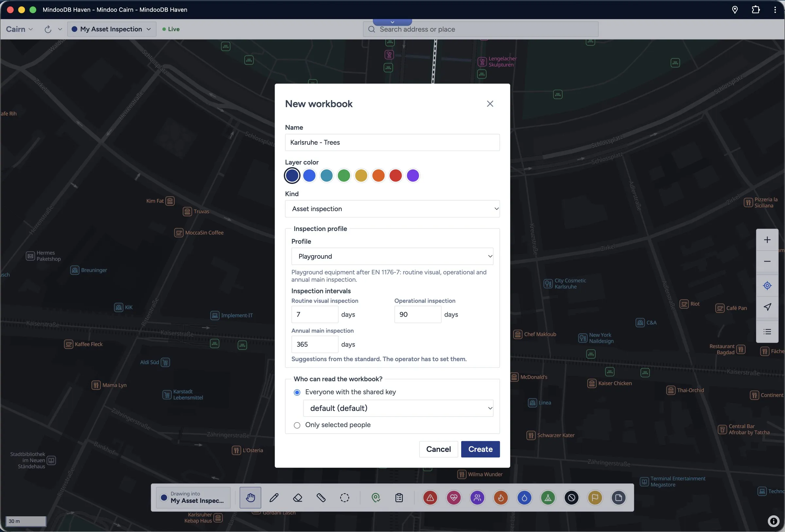Click the clipboard checklist icon

[x=399, y=498]
